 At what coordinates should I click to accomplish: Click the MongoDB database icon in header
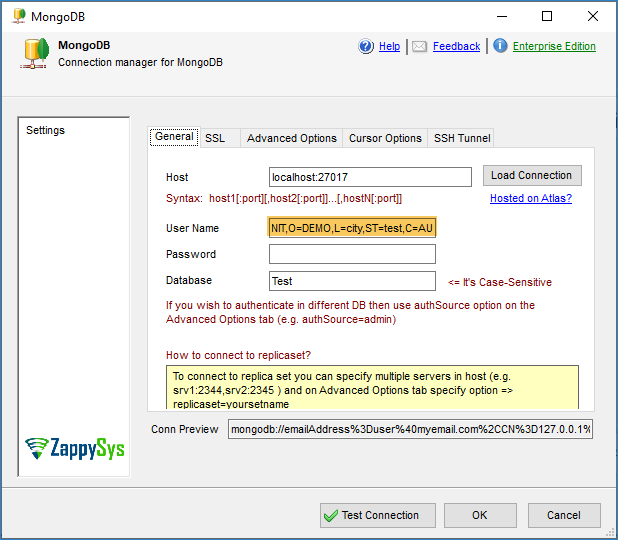point(34,53)
